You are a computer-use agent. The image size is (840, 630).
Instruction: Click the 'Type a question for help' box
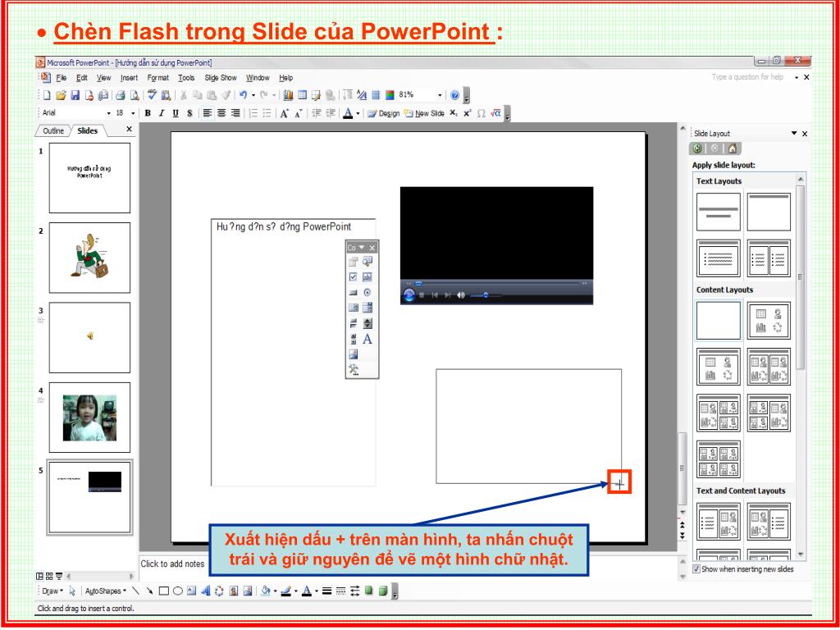(x=747, y=77)
